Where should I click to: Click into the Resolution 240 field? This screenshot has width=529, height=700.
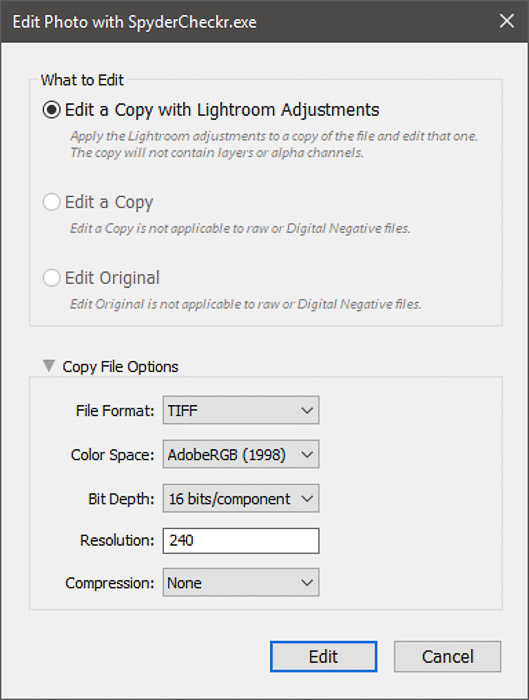pos(241,541)
